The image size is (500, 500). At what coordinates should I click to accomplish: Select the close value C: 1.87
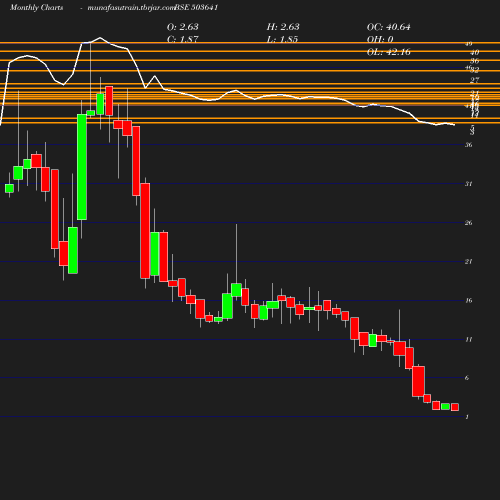(183, 39)
